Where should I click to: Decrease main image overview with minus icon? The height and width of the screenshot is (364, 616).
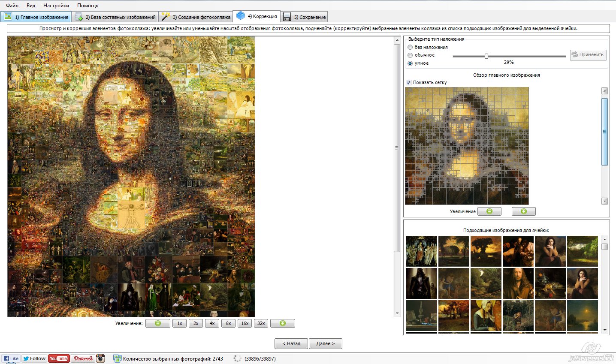(489, 211)
